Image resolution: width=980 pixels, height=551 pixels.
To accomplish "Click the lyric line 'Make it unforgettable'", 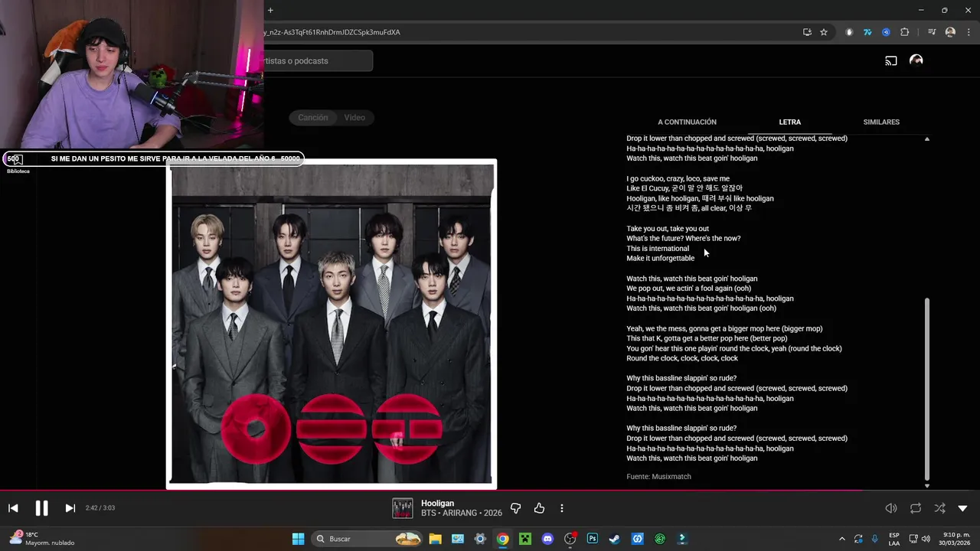I will coord(661,259).
